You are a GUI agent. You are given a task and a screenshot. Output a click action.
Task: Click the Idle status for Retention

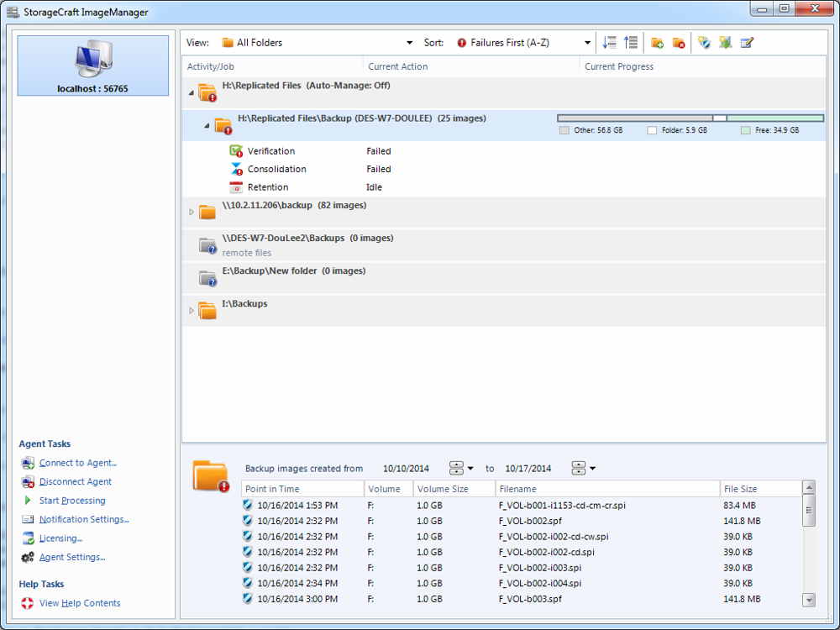[x=374, y=187]
